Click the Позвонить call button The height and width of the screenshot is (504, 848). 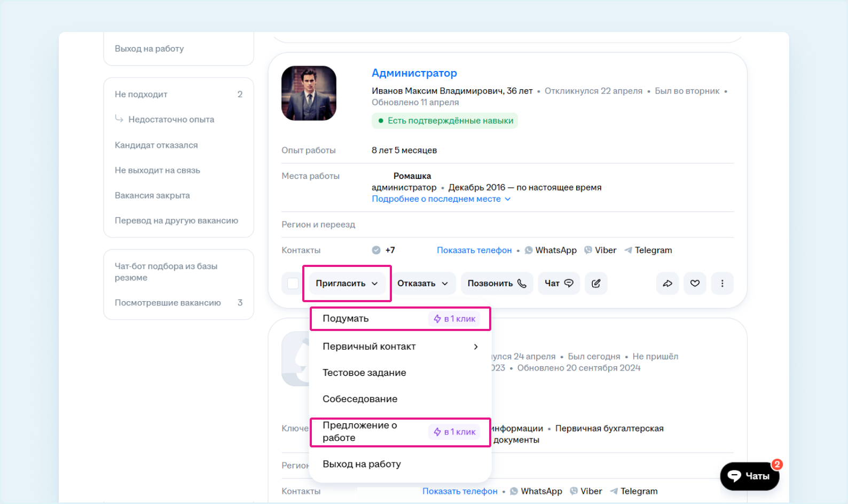[497, 283]
